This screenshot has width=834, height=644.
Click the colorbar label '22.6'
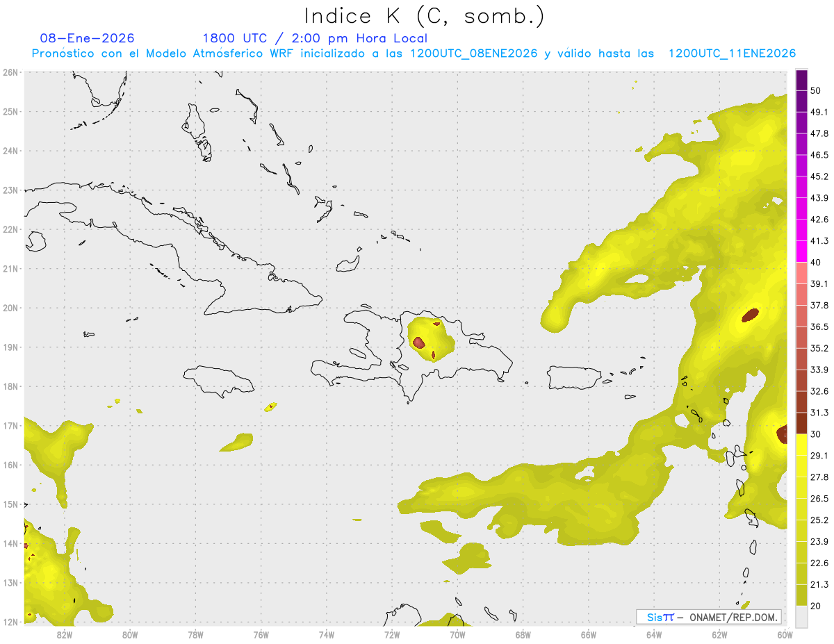pos(819,563)
